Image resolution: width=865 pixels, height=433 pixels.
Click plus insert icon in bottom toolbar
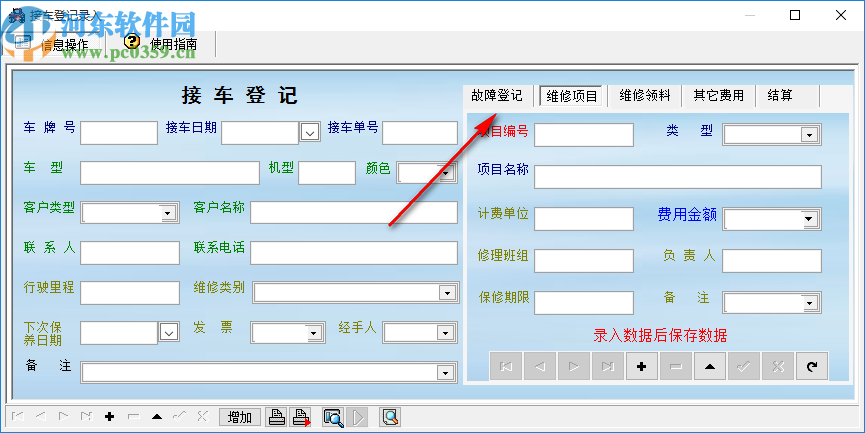click(x=109, y=417)
